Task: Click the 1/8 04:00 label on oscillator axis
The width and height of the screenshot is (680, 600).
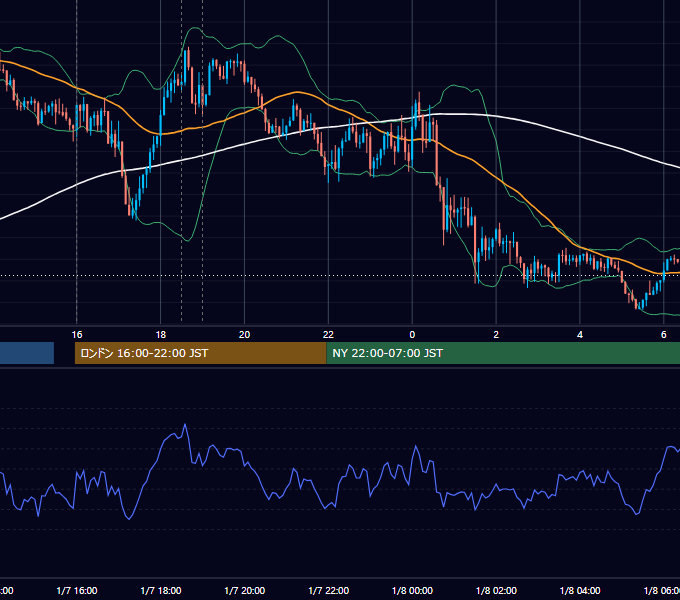Action: point(580,590)
